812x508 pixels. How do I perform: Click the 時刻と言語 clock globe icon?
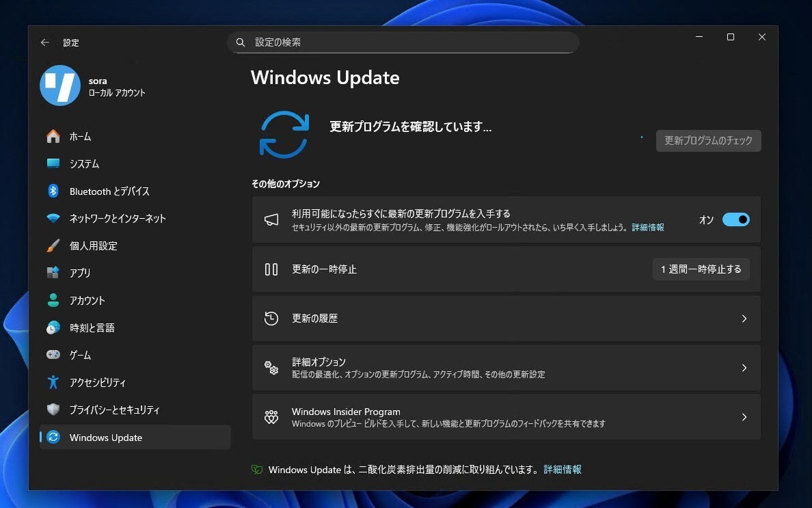tap(53, 327)
